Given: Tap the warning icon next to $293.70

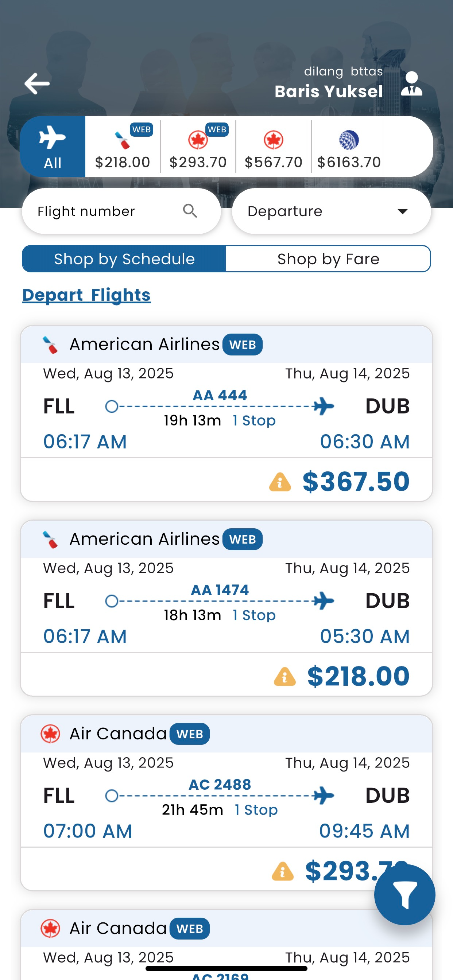Looking at the screenshot, I should pos(282,871).
